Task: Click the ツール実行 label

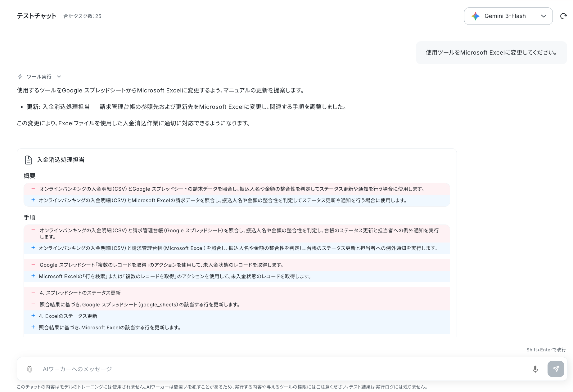Action: pyautogui.click(x=39, y=77)
